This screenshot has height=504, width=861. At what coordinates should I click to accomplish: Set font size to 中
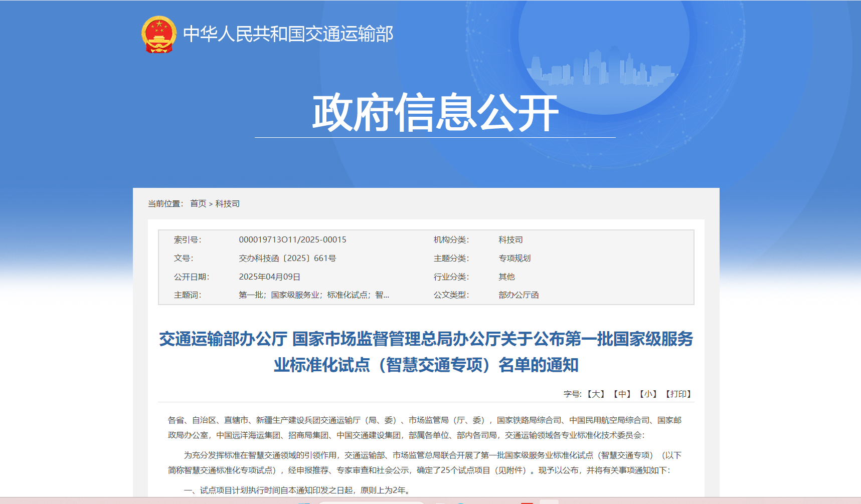click(622, 394)
